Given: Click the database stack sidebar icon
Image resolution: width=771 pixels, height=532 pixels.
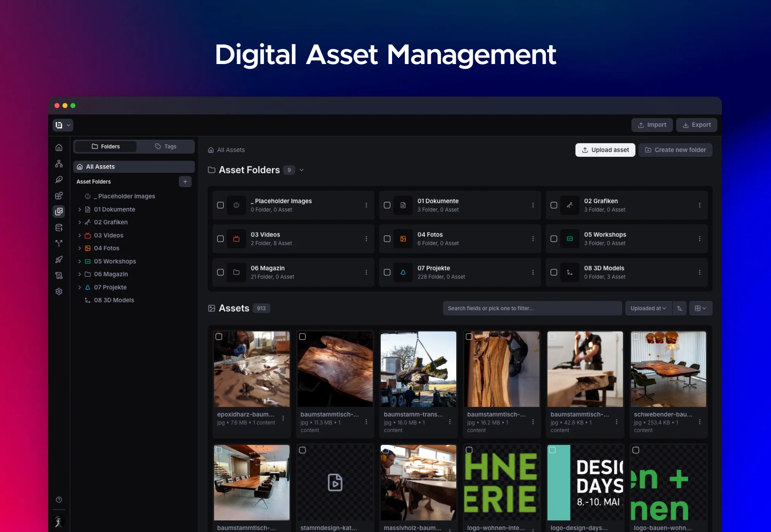Looking at the screenshot, I should click(x=59, y=228).
